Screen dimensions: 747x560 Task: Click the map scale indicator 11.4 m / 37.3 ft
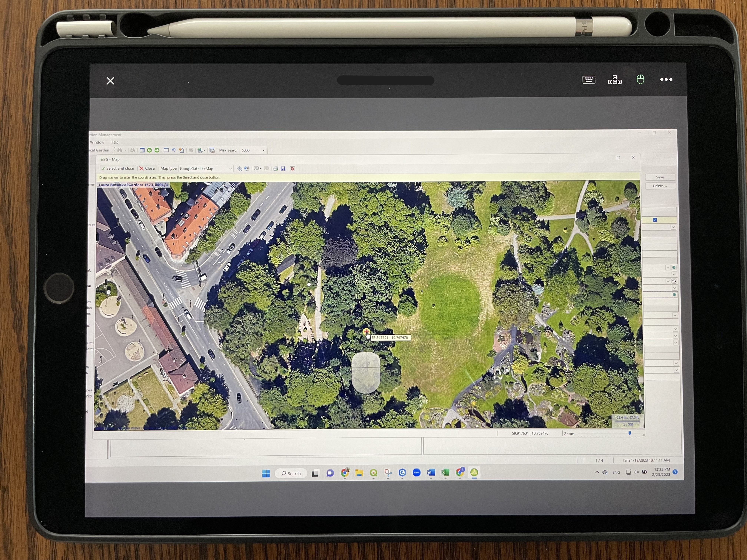(628, 421)
